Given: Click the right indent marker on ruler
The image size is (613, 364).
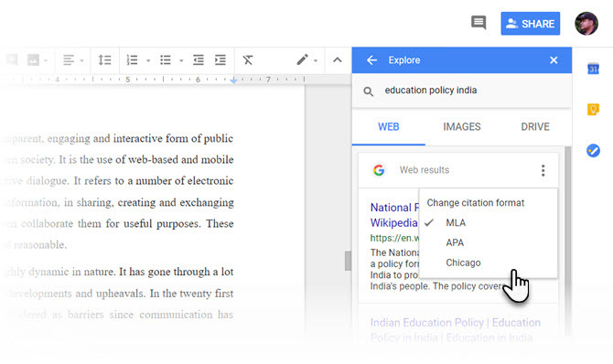Looking at the screenshot, I should pos(233,80).
